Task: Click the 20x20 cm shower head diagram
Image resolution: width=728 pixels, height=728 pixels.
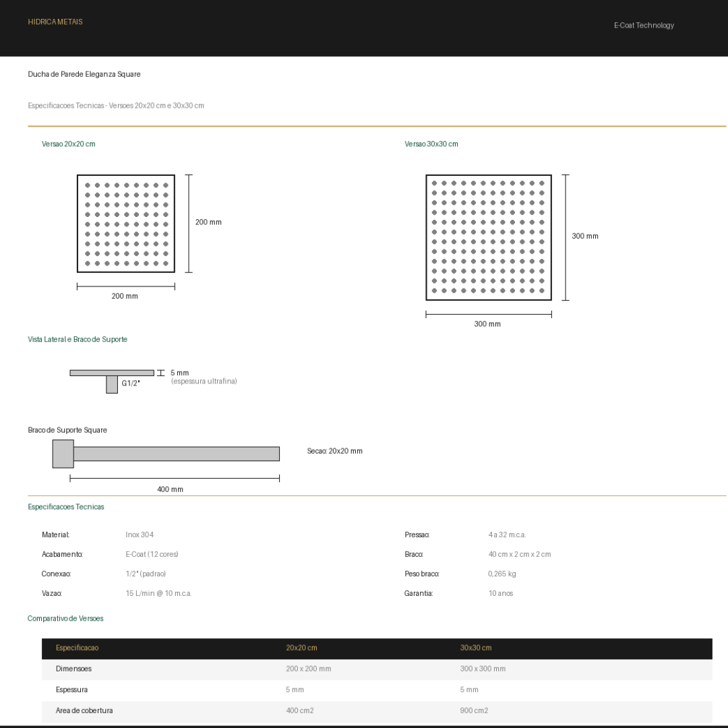Action: click(x=126, y=224)
